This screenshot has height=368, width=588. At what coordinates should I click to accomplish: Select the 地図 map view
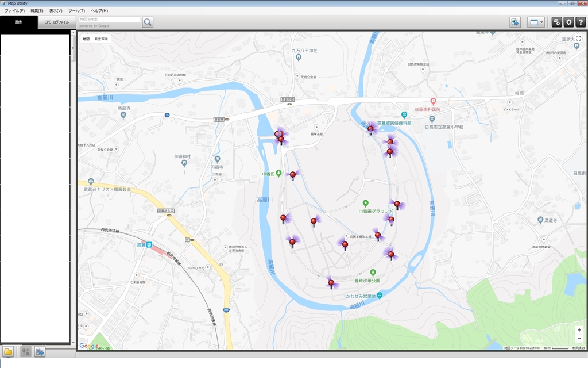point(86,39)
